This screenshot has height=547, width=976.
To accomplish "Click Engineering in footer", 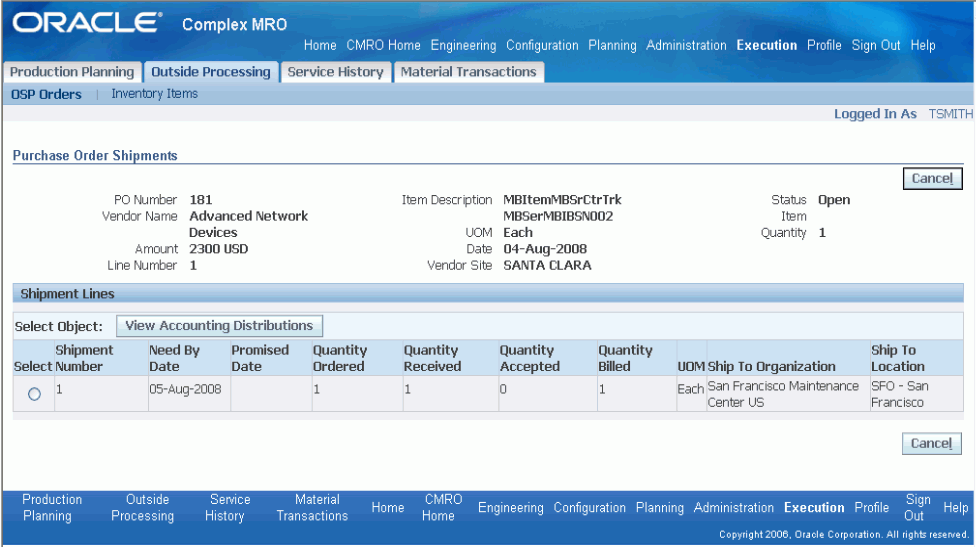I will coord(510,508).
